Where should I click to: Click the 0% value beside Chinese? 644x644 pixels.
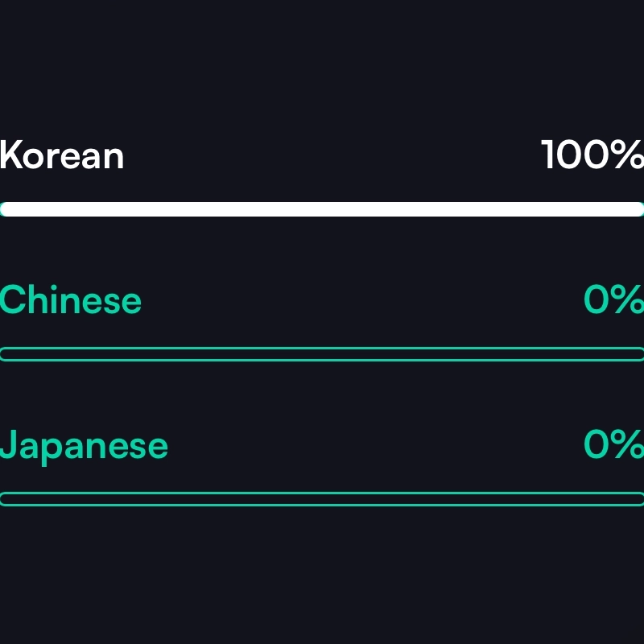click(613, 300)
